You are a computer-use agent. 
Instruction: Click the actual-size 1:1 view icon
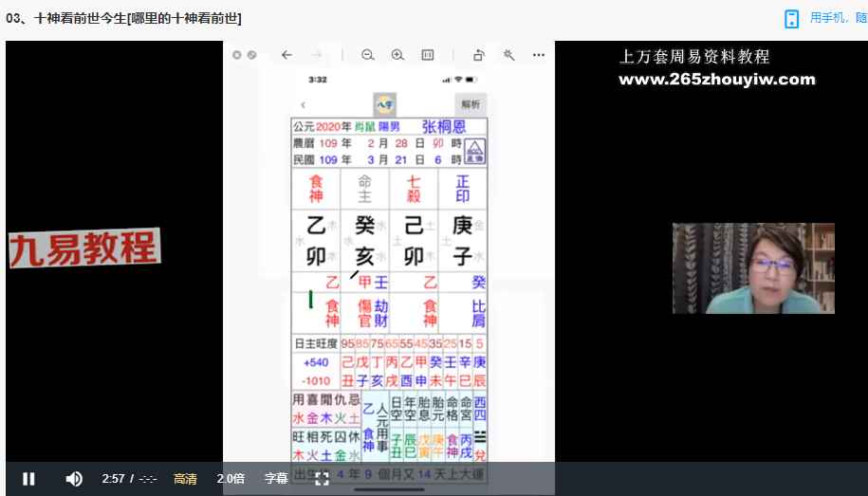click(428, 55)
